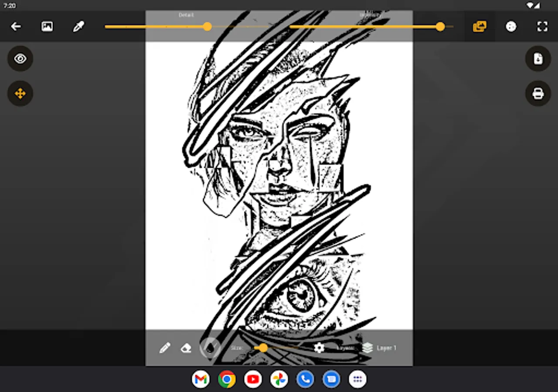Toggle the preview eye icon
Screen dimensions: 558x392
point(20,58)
